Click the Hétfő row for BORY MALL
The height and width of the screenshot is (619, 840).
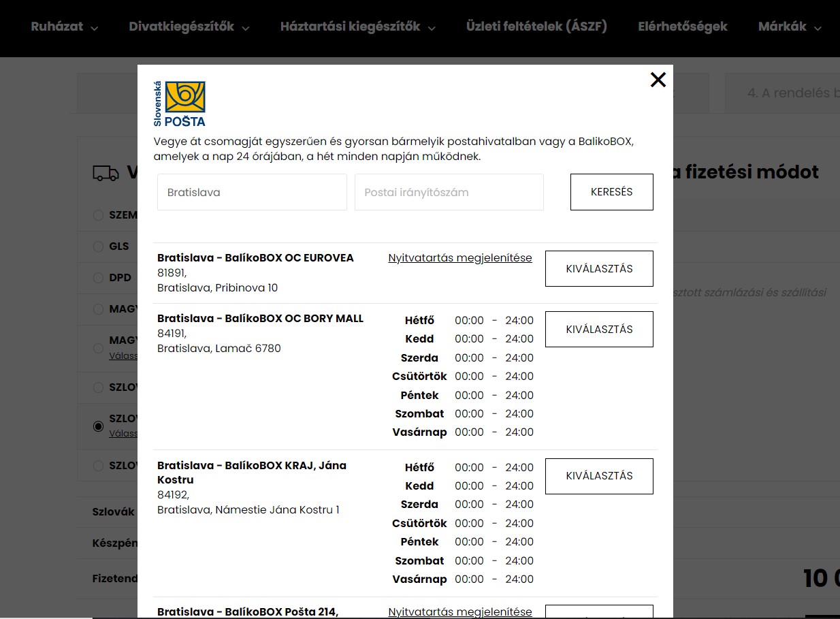click(x=463, y=320)
